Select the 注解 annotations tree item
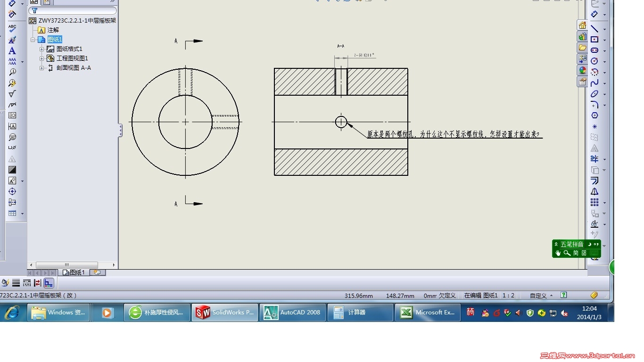The width and height of the screenshot is (644, 362). pos(49,30)
